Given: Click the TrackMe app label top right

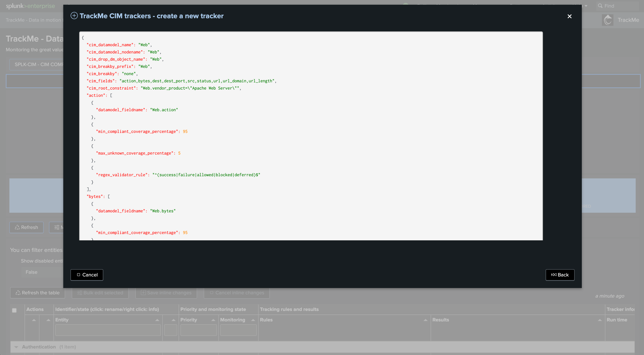Looking at the screenshot, I should (x=628, y=20).
